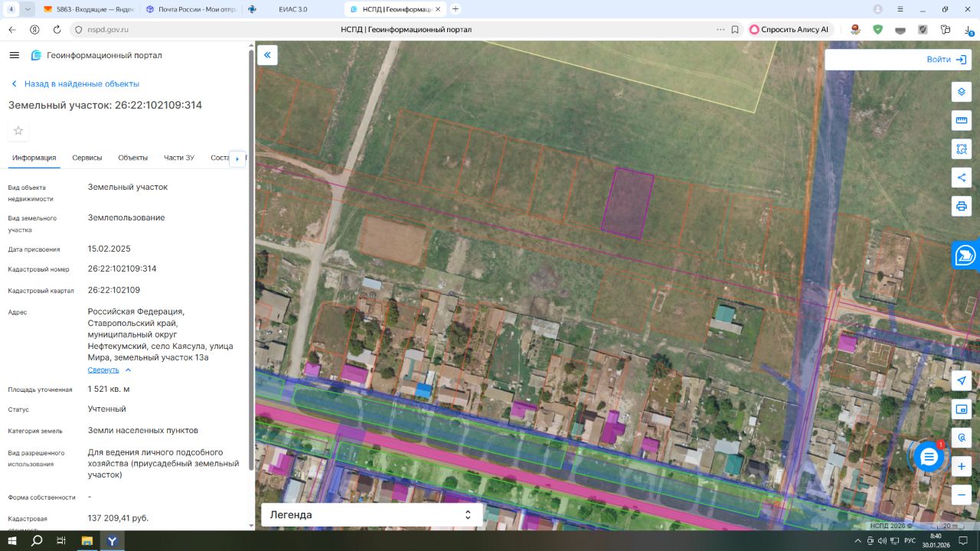Switch to the Части ЗУ tab
This screenshot has height=551, width=980.
tap(179, 158)
